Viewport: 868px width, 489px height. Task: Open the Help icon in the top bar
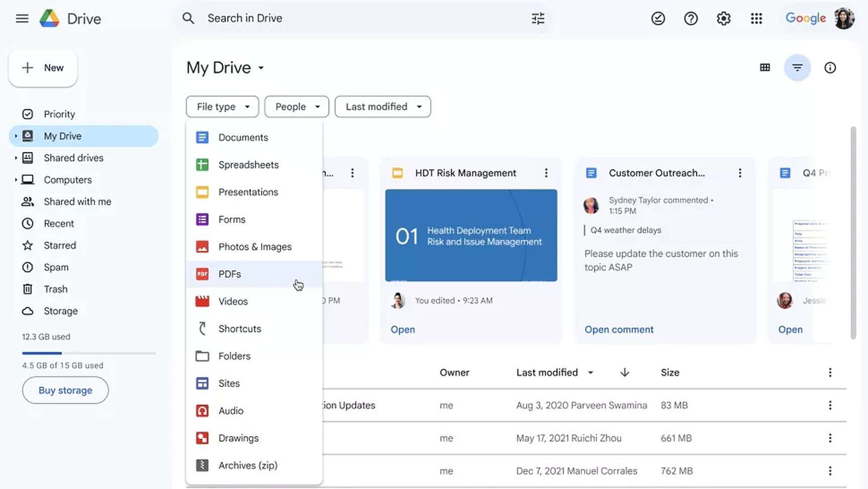coord(691,18)
